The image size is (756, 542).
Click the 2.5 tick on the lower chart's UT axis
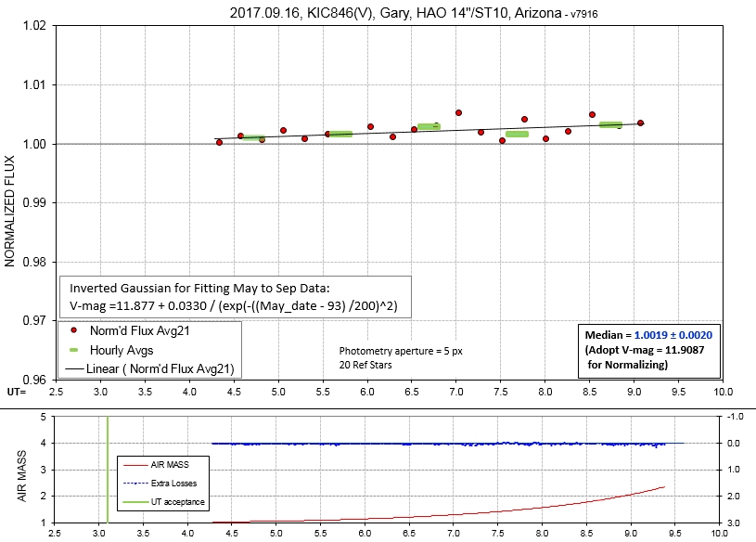click(55, 534)
